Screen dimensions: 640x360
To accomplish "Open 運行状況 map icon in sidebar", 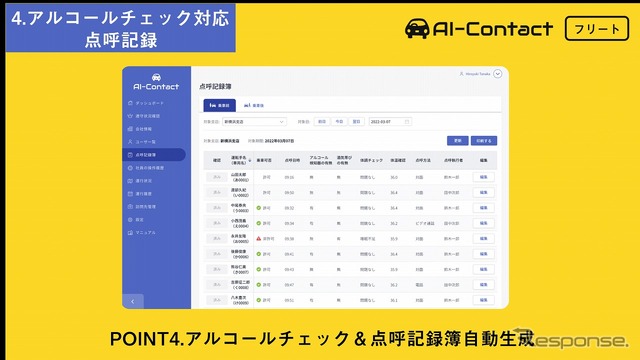I will pos(130,181).
